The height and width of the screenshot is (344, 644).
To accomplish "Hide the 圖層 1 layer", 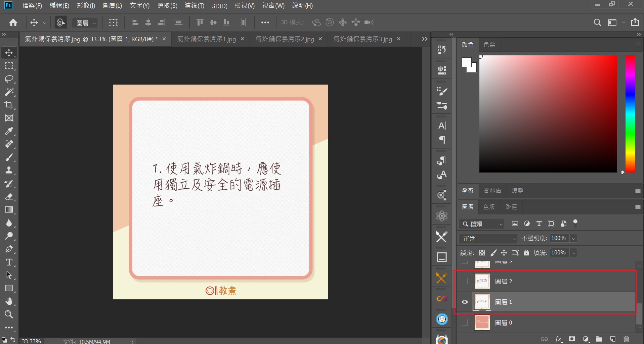I will coord(464,302).
